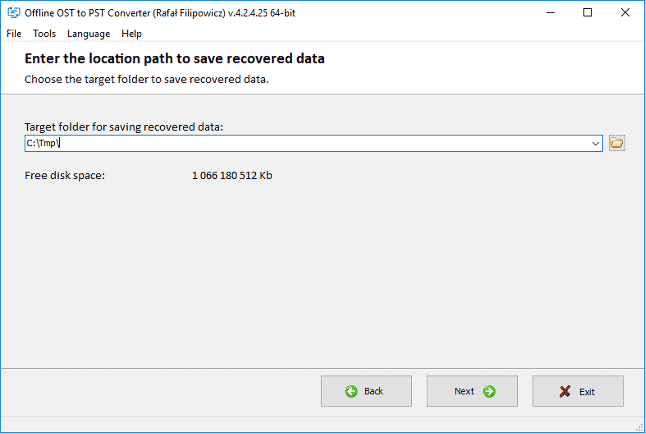Maximize the converter window
646x434 pixels.
587,13
